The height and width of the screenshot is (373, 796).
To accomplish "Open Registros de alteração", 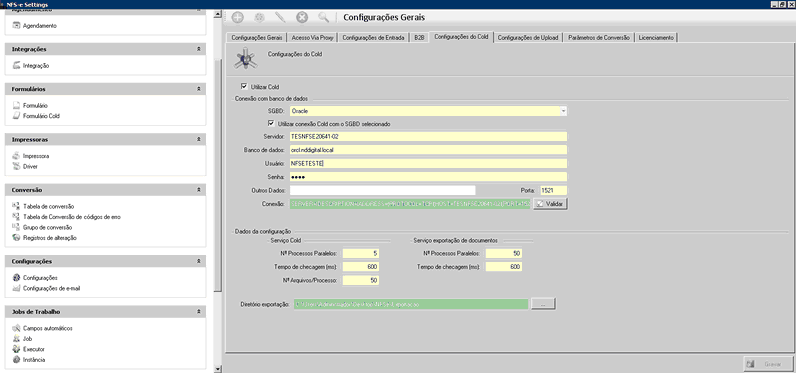I will [x=50, y=238].
